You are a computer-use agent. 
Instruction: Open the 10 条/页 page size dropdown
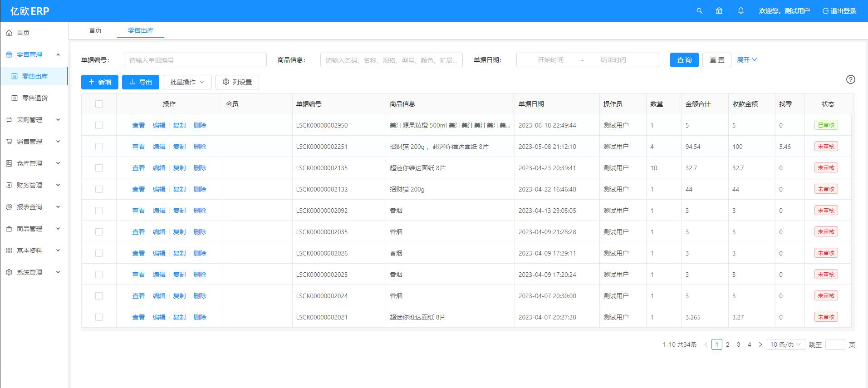(786, 344)
